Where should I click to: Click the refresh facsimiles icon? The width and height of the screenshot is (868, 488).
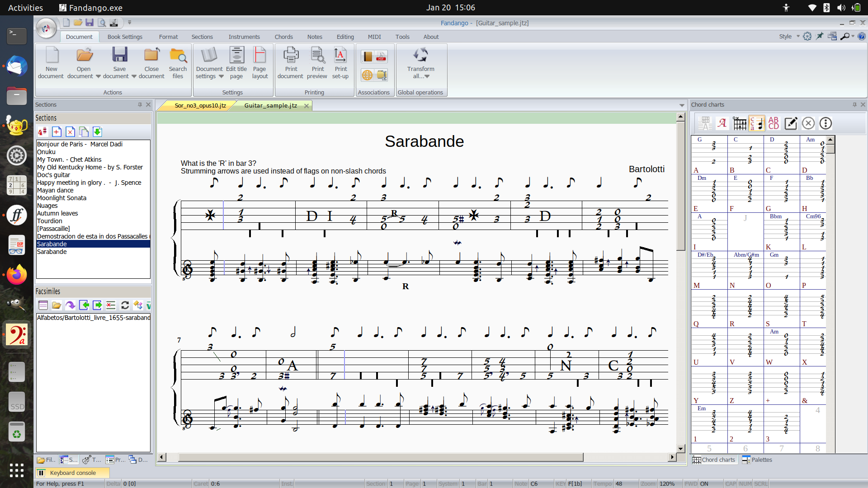tap(125, 305)
